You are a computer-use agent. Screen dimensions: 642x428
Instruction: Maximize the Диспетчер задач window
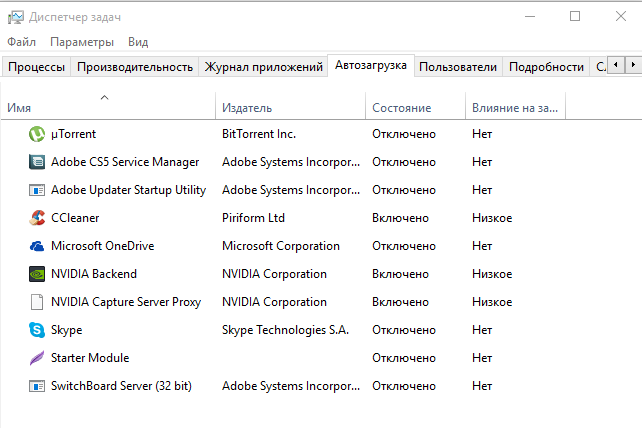pos(575,16)
